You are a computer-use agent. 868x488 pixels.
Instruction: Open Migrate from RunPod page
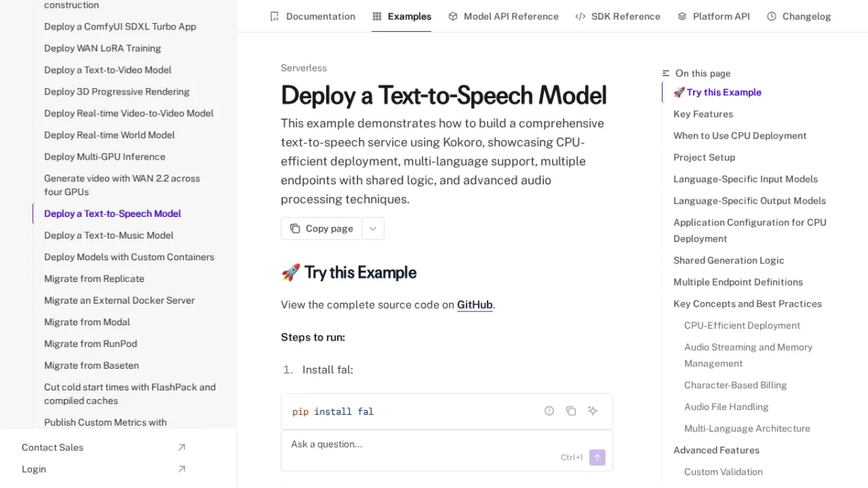(x=90, y=343)
